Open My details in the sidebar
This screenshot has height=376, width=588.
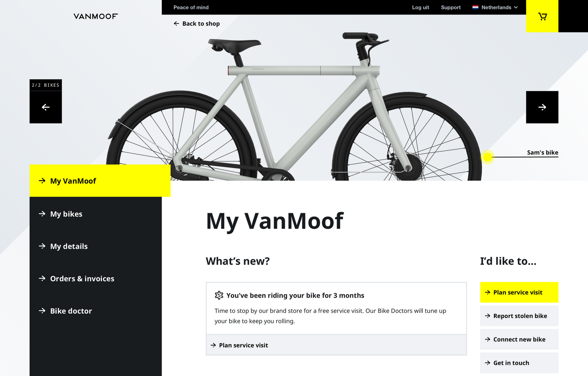[x=69, y=246]
